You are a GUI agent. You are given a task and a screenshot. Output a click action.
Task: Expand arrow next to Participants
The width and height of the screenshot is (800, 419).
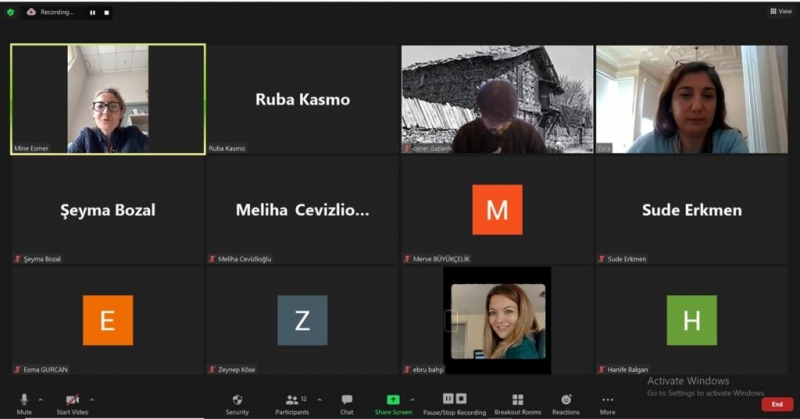319,400
